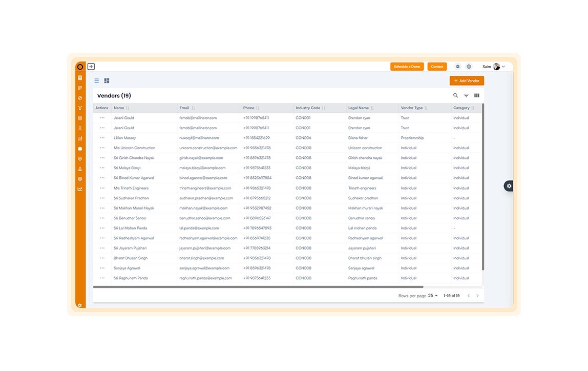Viewport: 588px width, 371px height.
Task: Select email trinath.engineers@example.com
Action: click(205, 188)
